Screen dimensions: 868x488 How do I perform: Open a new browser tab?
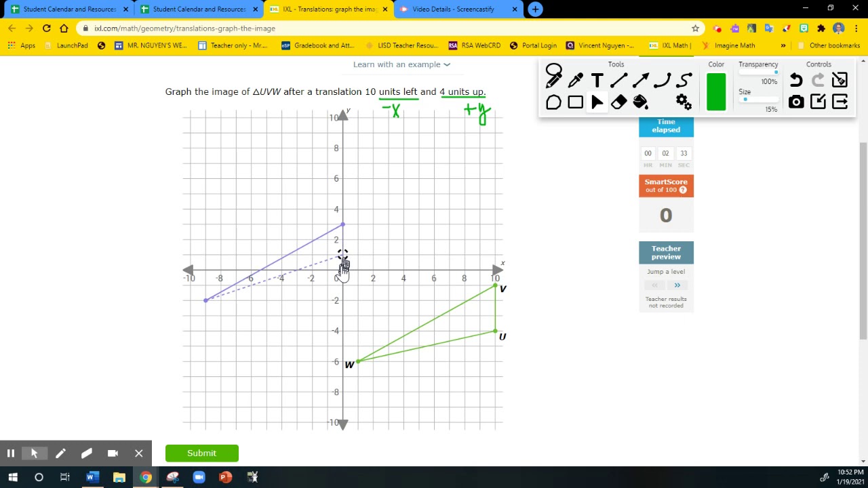point(535,9)
